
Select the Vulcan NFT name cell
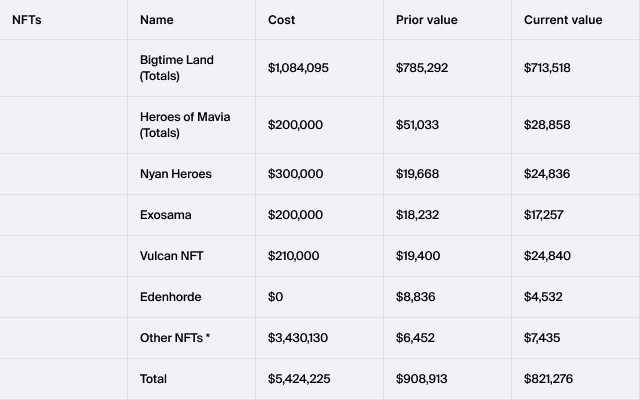pos(171,256)
